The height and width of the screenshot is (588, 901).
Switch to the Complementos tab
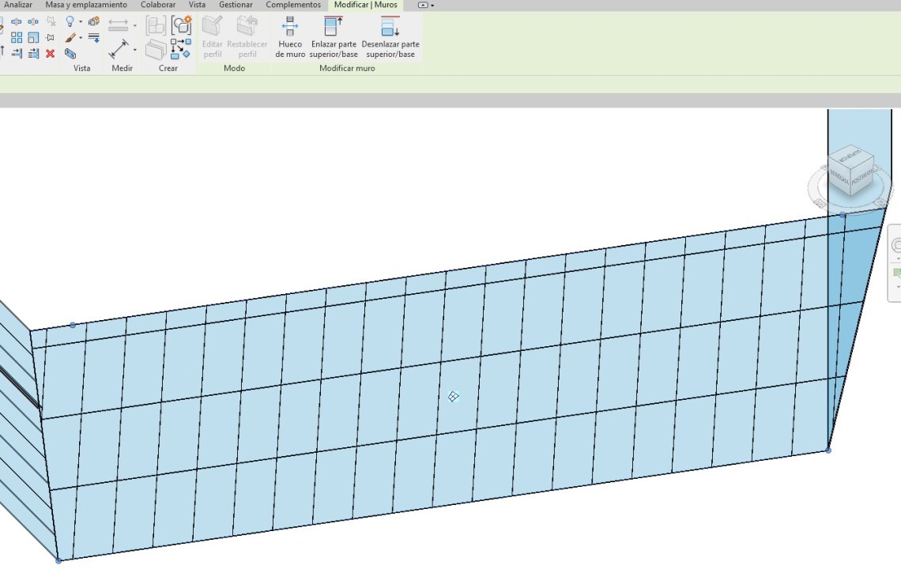coord(293,5)
